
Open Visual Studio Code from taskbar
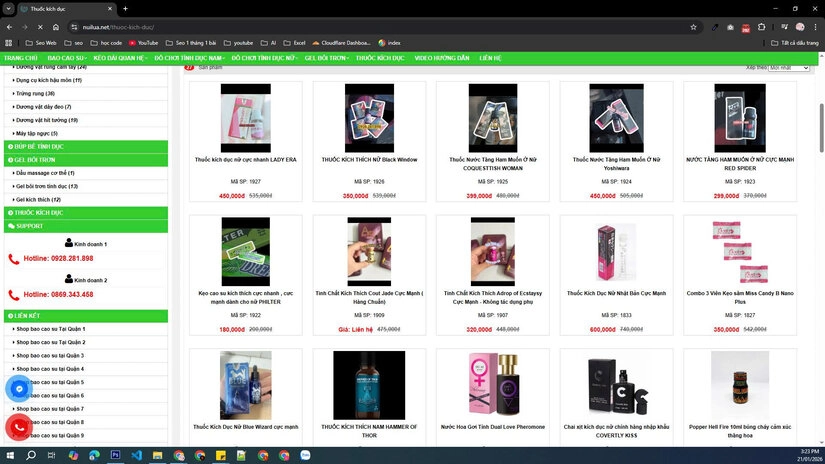tap(136, 455)
